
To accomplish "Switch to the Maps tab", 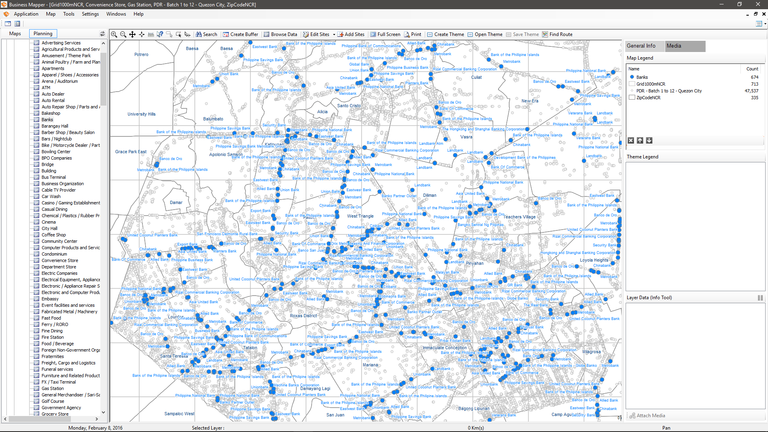I will (x=15, y=34).
